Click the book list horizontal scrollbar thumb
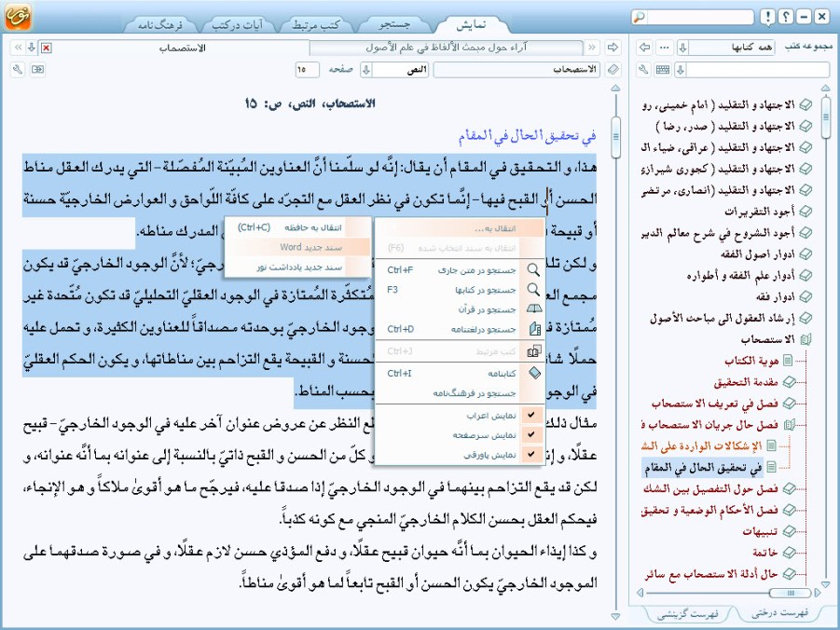The width and height of the screenshot is (840, 630). pyautogui.click(x=791, y=593)
